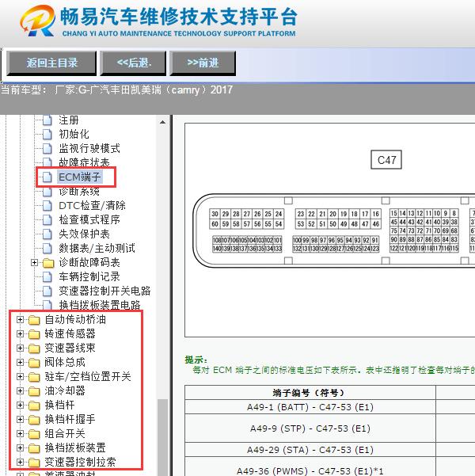Go forward with the >>前进 button

point(203,63)
